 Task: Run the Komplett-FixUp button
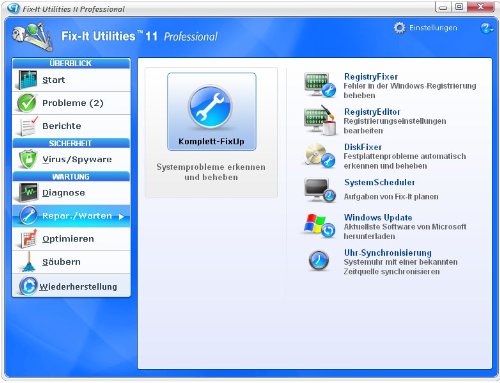212,112
